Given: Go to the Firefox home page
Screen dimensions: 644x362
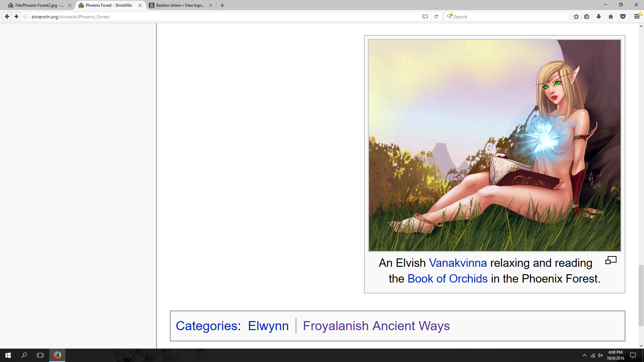Looking at the screenshot, I should [x=611, y=16].
